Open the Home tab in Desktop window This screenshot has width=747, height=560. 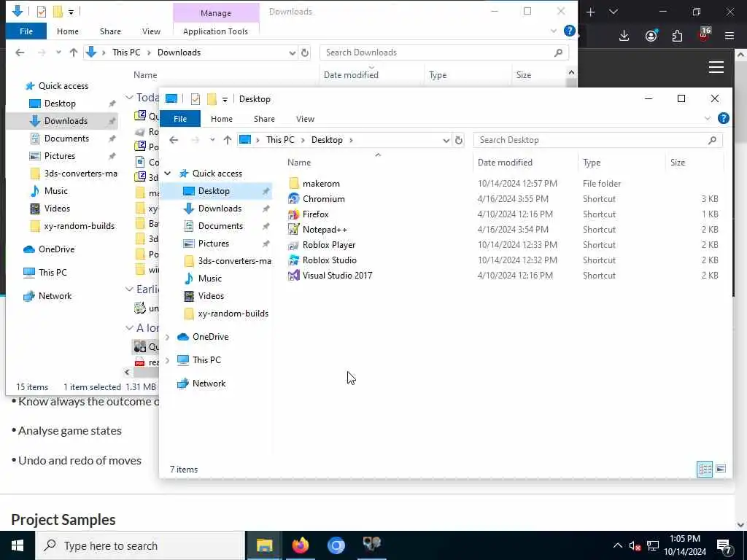click(x=222, y=119)
